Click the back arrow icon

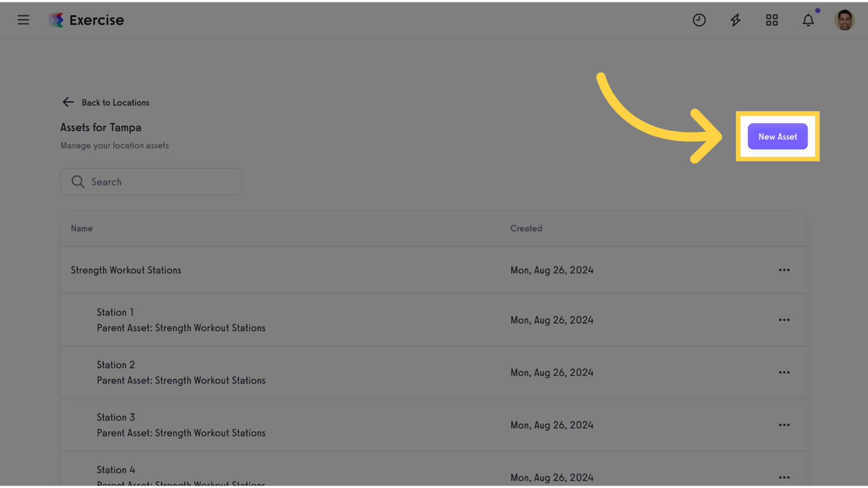click(68, 102)
